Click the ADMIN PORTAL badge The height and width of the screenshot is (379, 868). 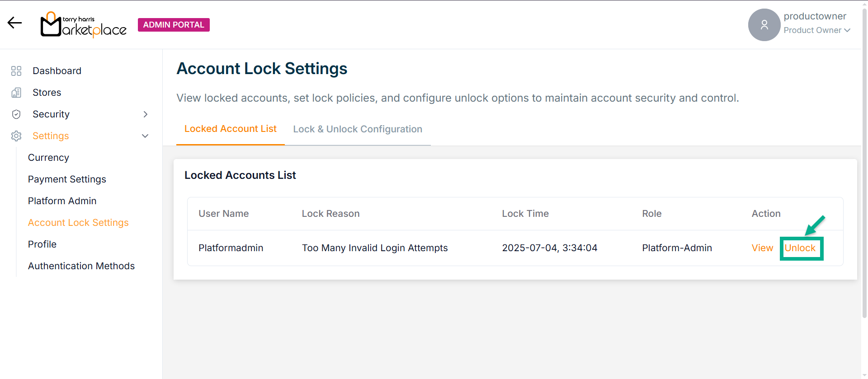174,25
